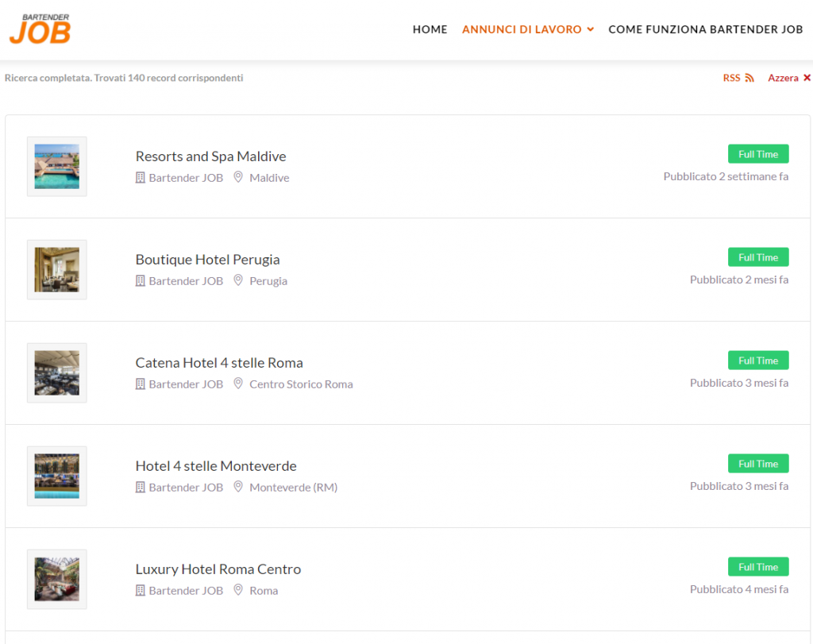Open the Resorts and Spa Maldive listing
Viewport: 813px width, 644px height.
coord(210,156)
